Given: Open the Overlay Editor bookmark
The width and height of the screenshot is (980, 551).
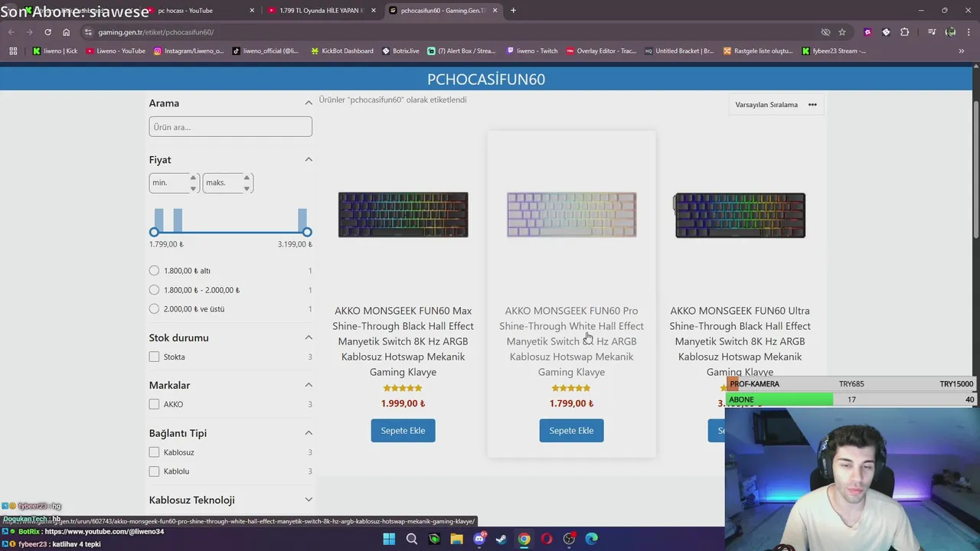Looking at the screenshot, I should [x=602, y=51].
